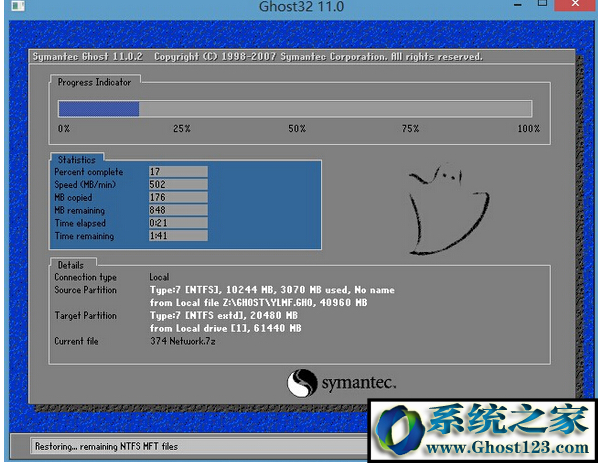Click the source path Z:\GHOST\YLMF.GHO line

click(259, 303)
